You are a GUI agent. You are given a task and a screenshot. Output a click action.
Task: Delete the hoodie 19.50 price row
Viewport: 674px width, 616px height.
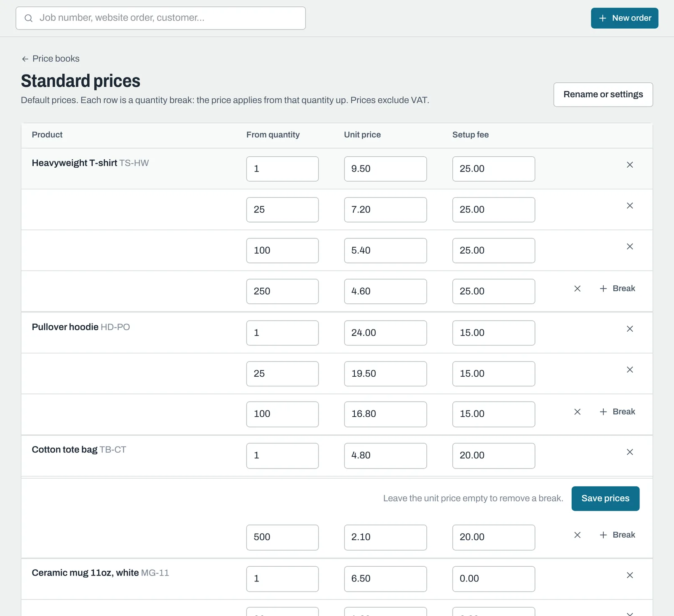tap(630, 370)
